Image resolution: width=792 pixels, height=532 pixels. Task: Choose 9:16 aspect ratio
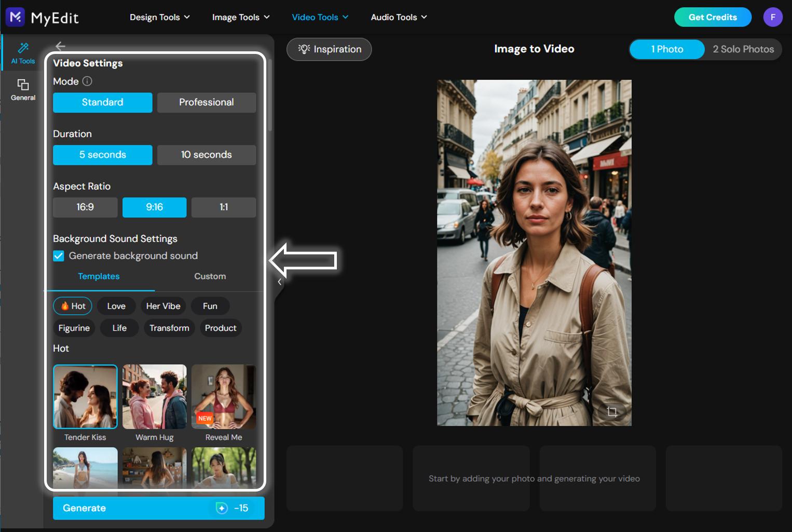pyautogui.click(x=154, y=207)
